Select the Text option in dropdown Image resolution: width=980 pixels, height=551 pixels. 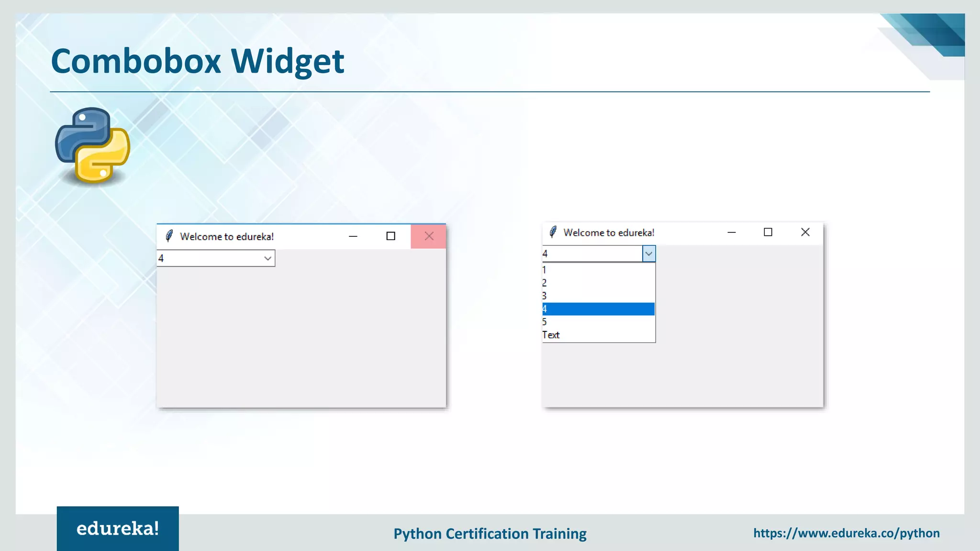point(598,335)
